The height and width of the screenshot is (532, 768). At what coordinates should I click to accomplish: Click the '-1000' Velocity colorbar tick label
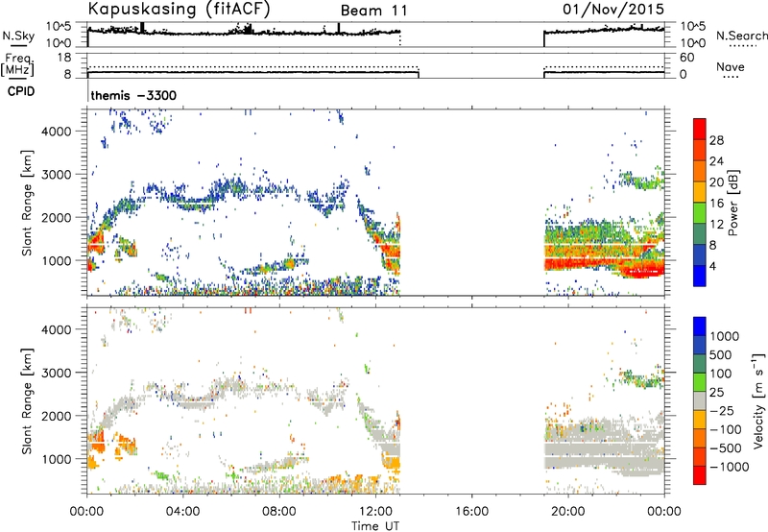729,467
